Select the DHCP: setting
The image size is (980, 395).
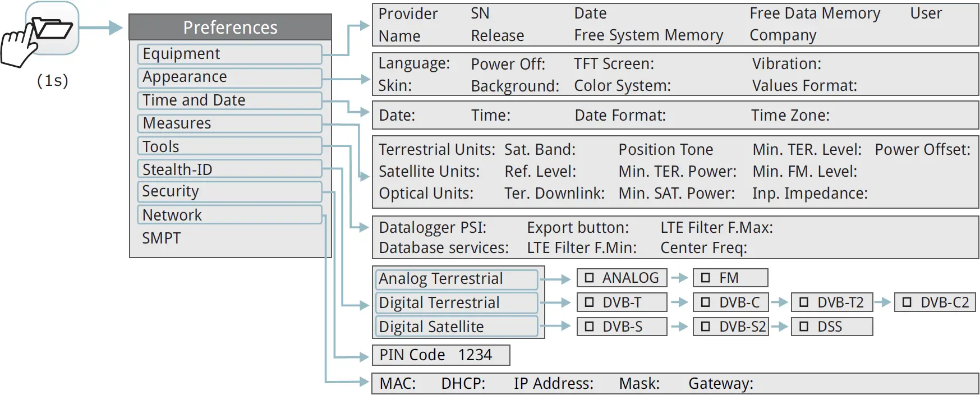point(463,384)
